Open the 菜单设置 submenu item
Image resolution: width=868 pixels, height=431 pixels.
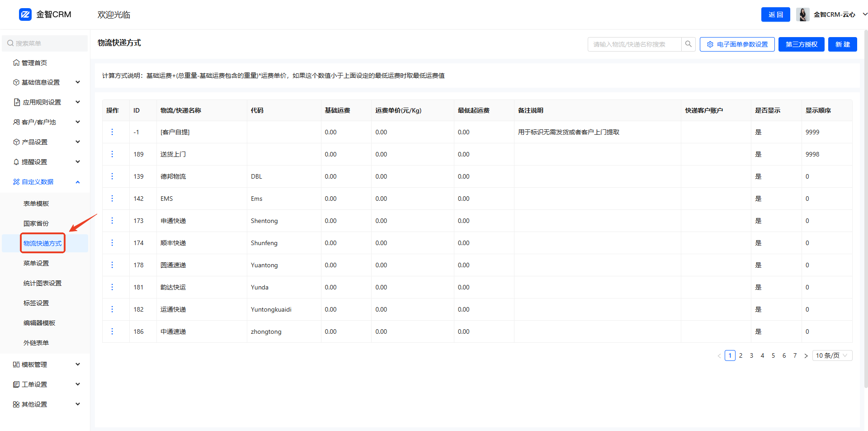[36, 263]
